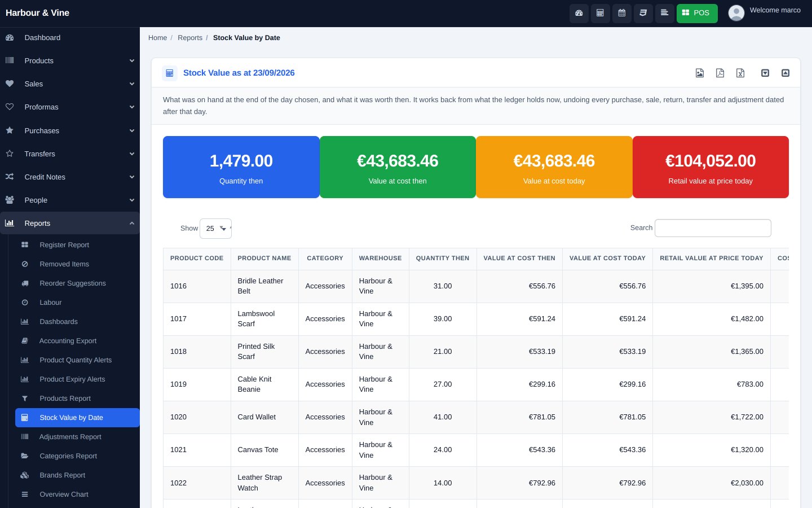Sort by Value at Cost Then column
The width and height of the screenshot is (812, 508).
point(519,259)
